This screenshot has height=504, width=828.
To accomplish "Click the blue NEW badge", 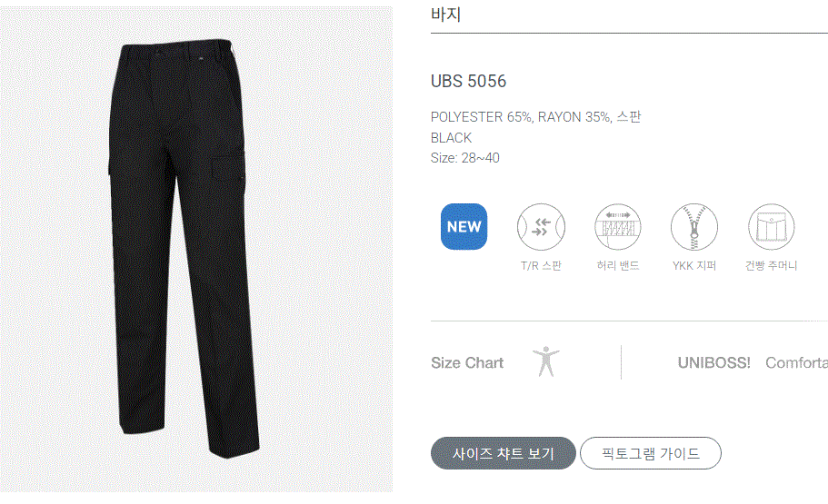I will [464, 226].
